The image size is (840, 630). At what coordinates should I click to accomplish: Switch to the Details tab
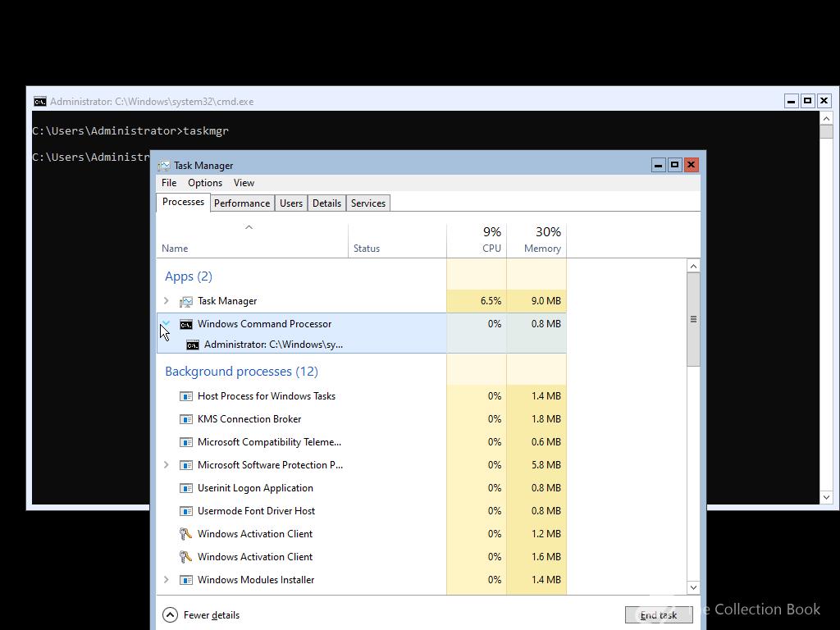coord(326,203)
